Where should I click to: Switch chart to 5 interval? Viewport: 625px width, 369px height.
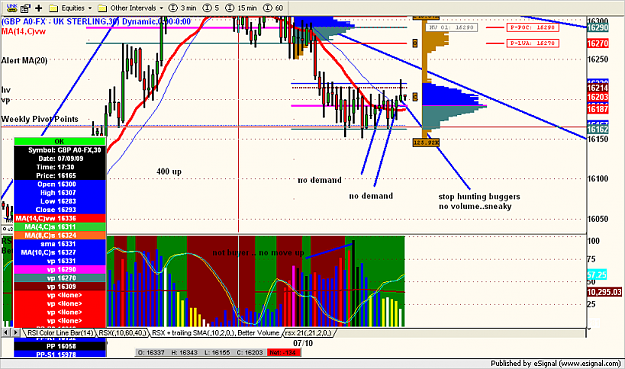coord(211,8)
